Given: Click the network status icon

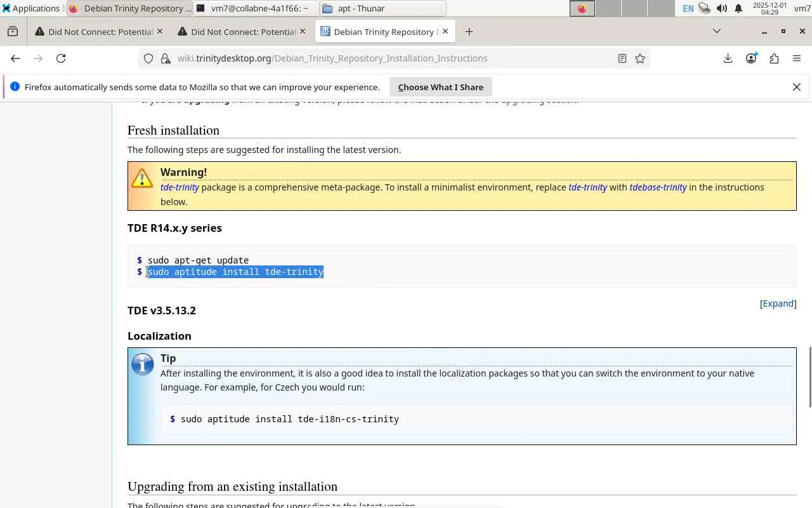Looking at the screenshot, I should (705, 8).
